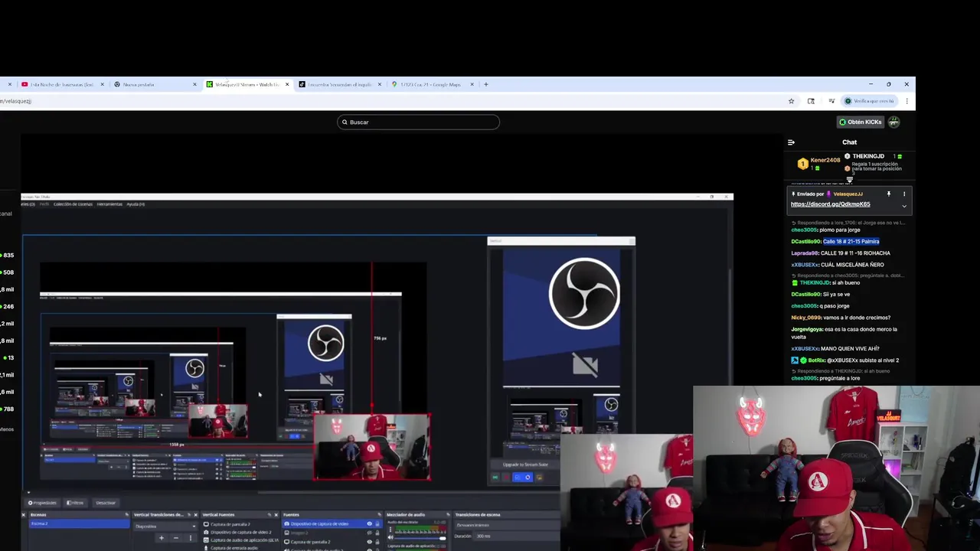Select 'Captura de pantalla 2' in Vertical Fuentes
The width and height of the screenshot is (980, 551).
tap(238, 524)
